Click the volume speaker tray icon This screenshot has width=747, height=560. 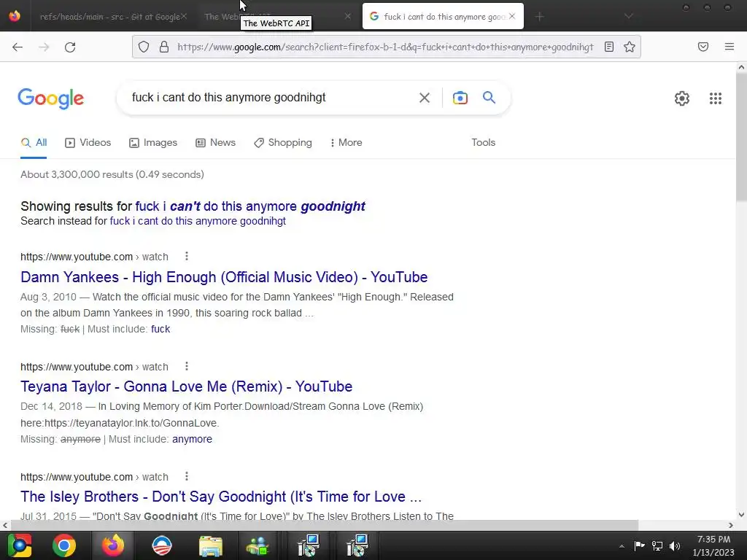pos(675,545)
